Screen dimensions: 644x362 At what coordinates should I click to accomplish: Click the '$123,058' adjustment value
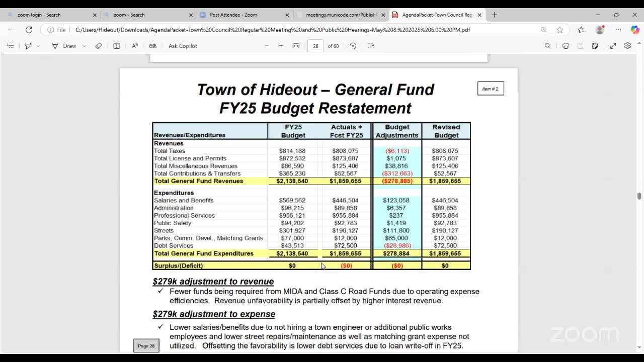tap(396, 200)
